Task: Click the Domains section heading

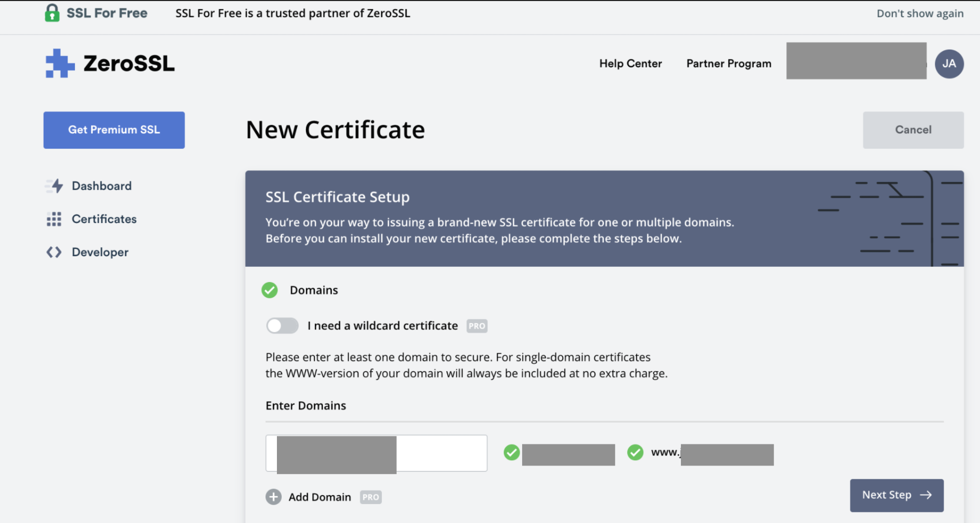Action: (x=314, y=290)
